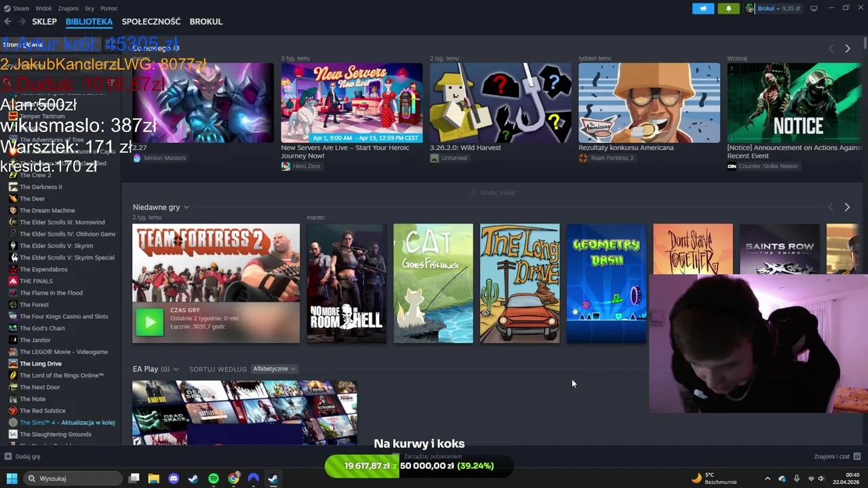Open the Alfabetycznie sort dropdown
The height and width of the screenshot is (488, 868).
[275, 369]
